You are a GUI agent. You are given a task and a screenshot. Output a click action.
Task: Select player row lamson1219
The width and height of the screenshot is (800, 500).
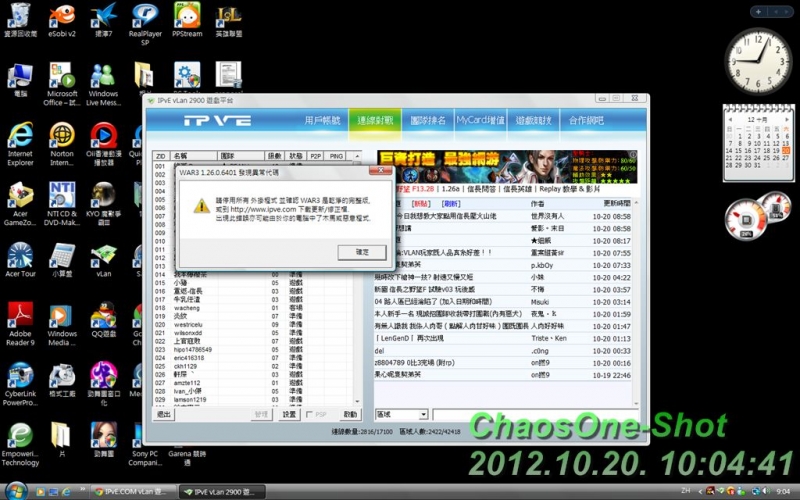click(x=253, y=399)
